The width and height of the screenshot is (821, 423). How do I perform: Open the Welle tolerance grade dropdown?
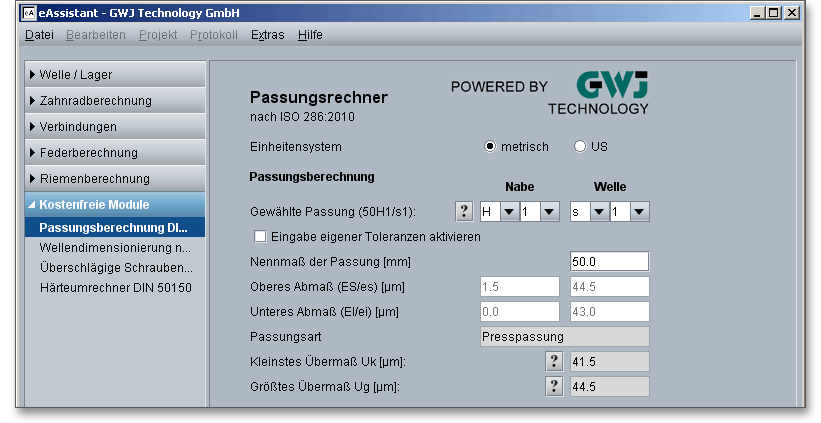[639, 211]
